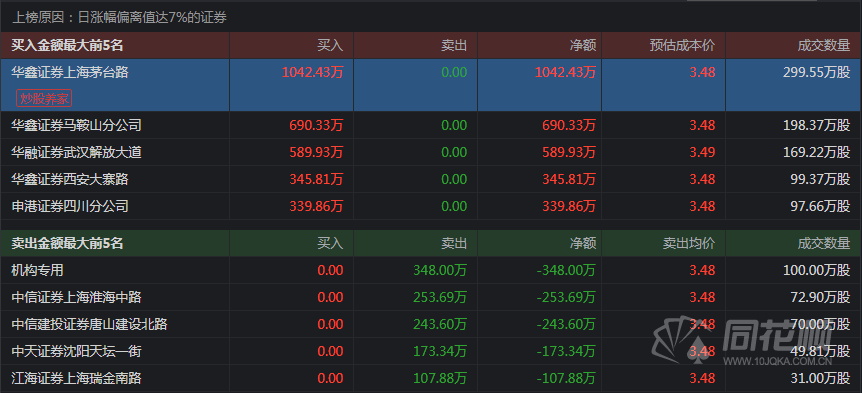Click the 上榜原因 reason text line
Viewport: 862px width, 393px height.
click(x=119, y=18)
